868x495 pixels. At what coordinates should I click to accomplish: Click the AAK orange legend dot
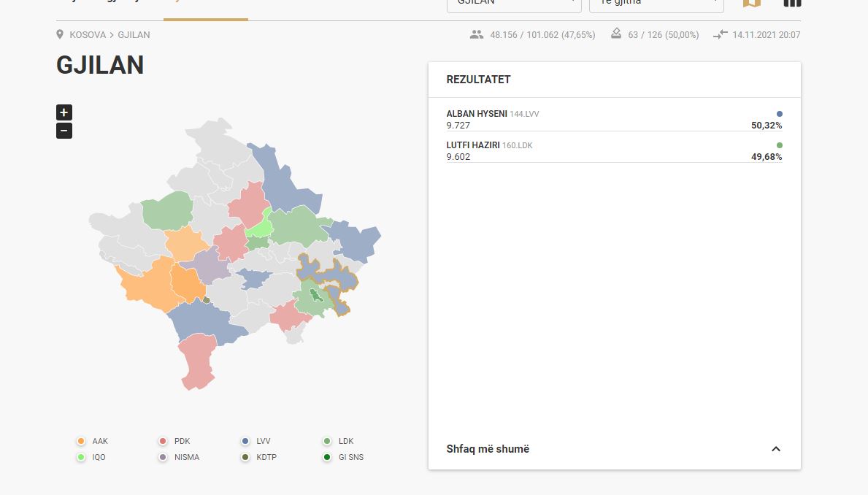[x=81, y=441]
